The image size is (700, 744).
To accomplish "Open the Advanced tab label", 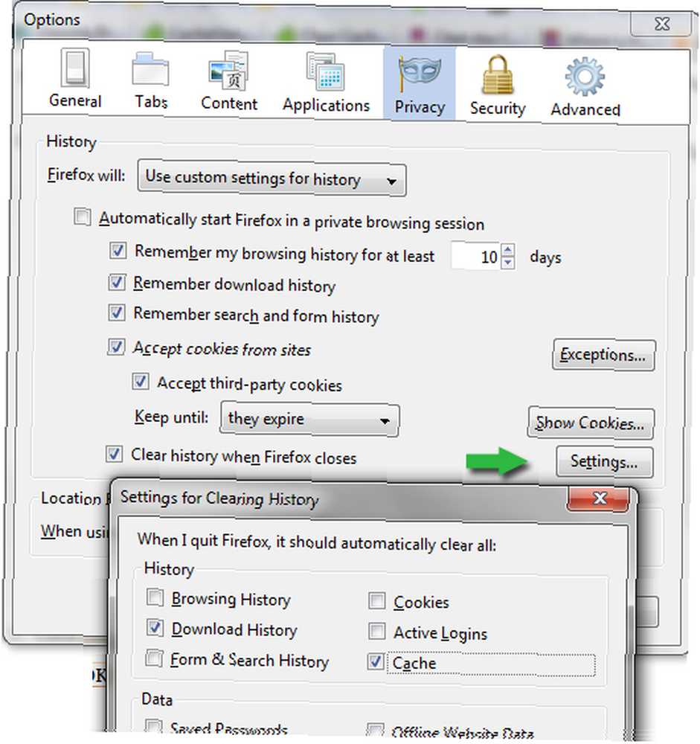I will click(585, 109).
